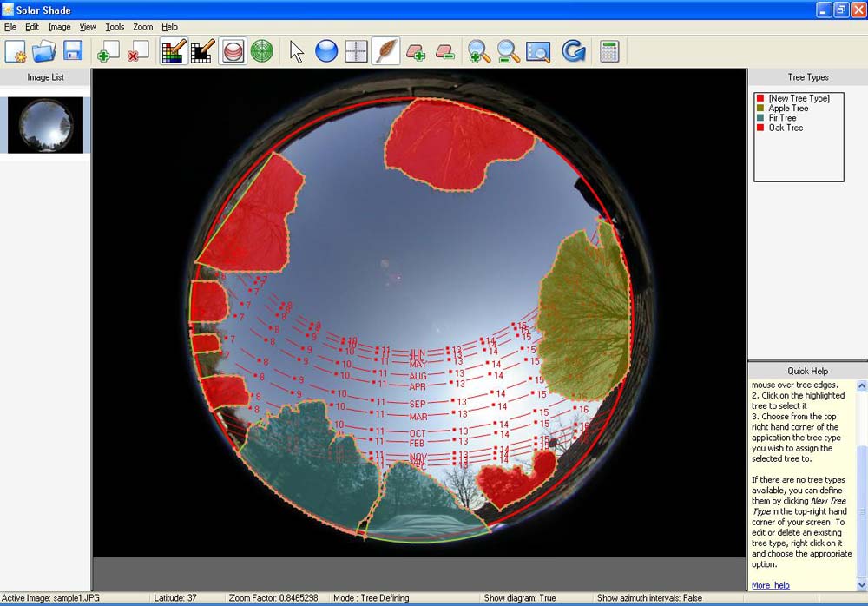Click the Fir Tree teal color swatch
Screen dimensions: 868x606
759,118
